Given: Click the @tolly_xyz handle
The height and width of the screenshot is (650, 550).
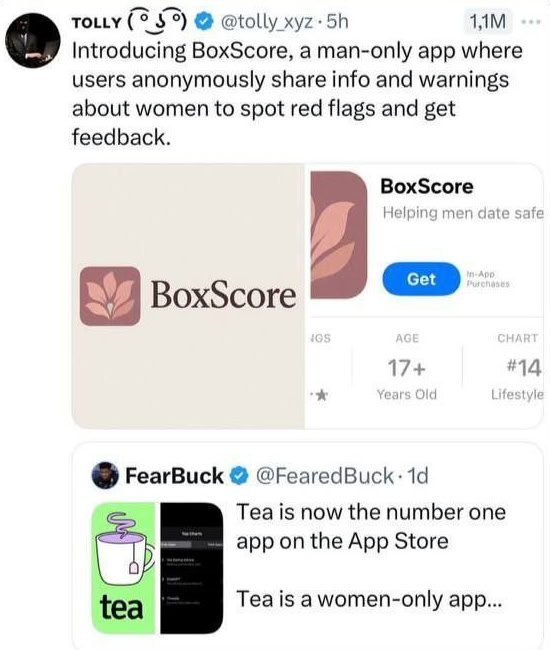Looking at the screenshot, I should [267, 22].
